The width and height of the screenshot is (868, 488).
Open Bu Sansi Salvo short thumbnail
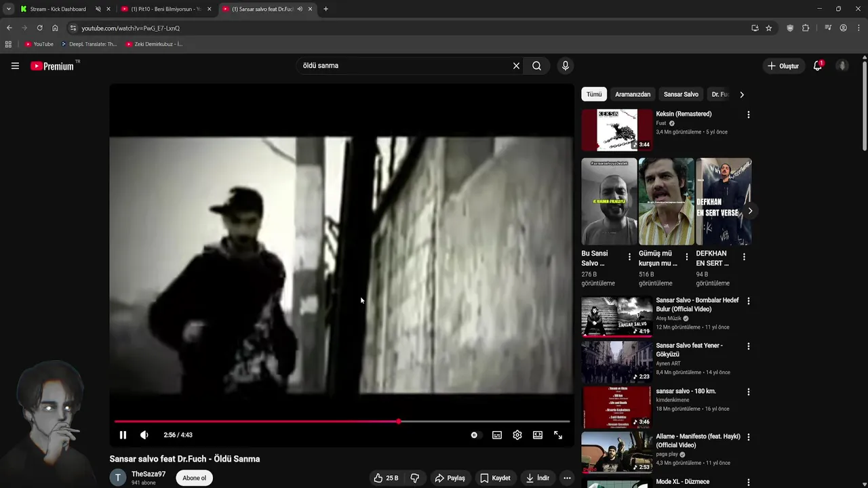tap(609, 201)
